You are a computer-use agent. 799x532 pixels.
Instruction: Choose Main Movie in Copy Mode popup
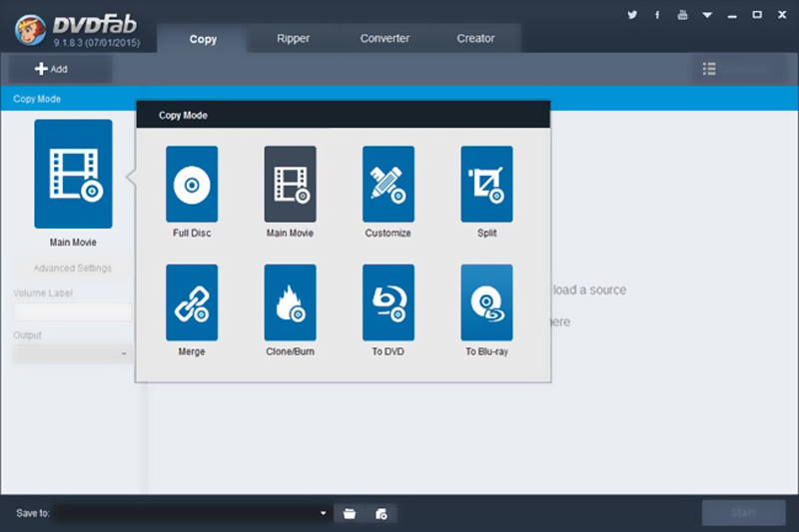pos(290,185)
